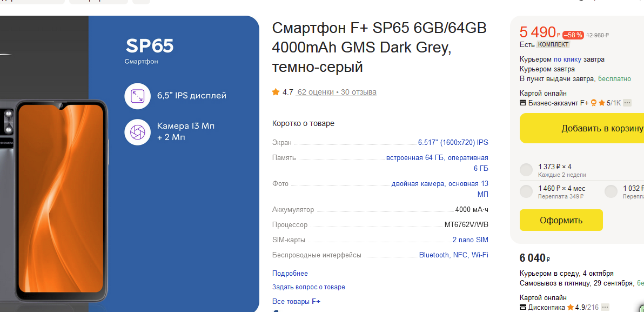Open the 62 оценки • 30 отзыва reviews
The image size is (644, 312).
click(337, 92)
